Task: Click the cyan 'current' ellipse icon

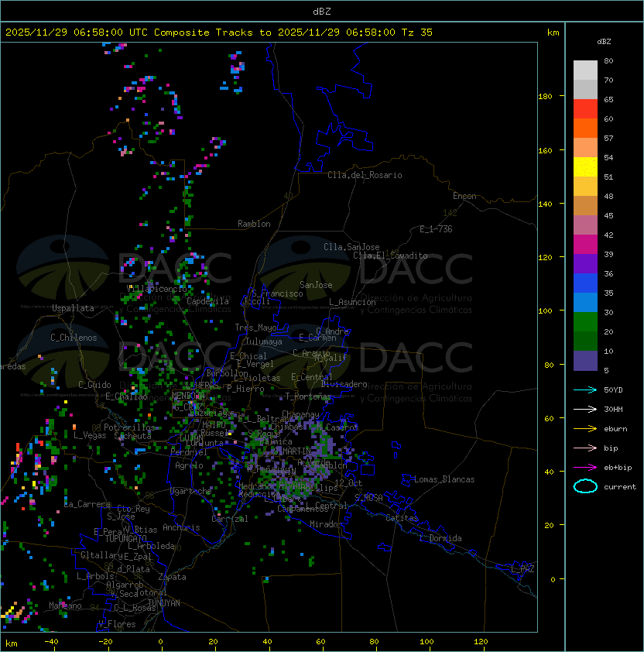Action: [585, 486]
